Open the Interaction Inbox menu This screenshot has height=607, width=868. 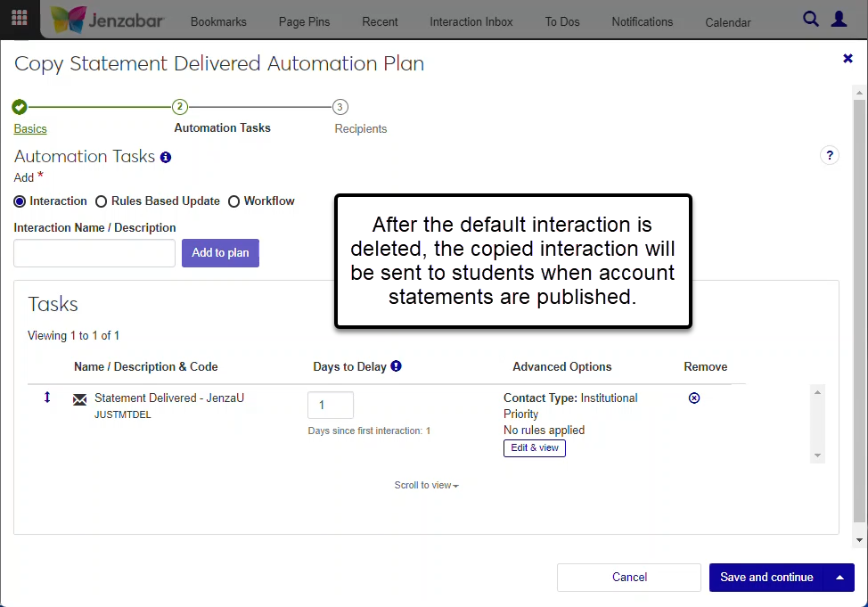471,21
